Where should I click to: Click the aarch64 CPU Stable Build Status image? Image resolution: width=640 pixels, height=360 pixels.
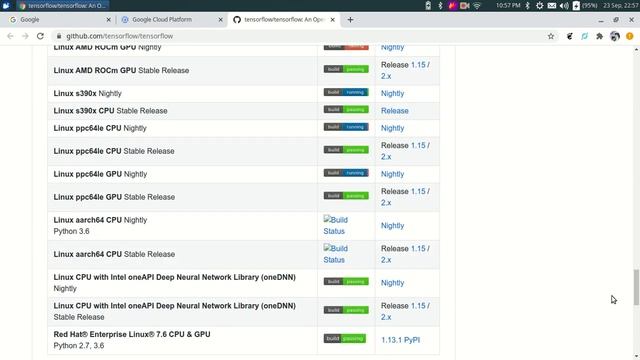[336, 254]
